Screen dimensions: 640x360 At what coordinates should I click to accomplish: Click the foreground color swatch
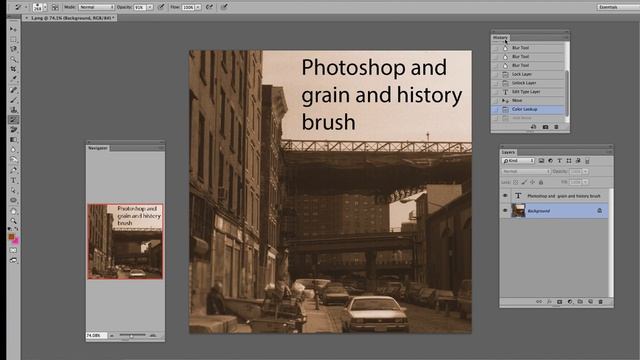coord(11,236)
